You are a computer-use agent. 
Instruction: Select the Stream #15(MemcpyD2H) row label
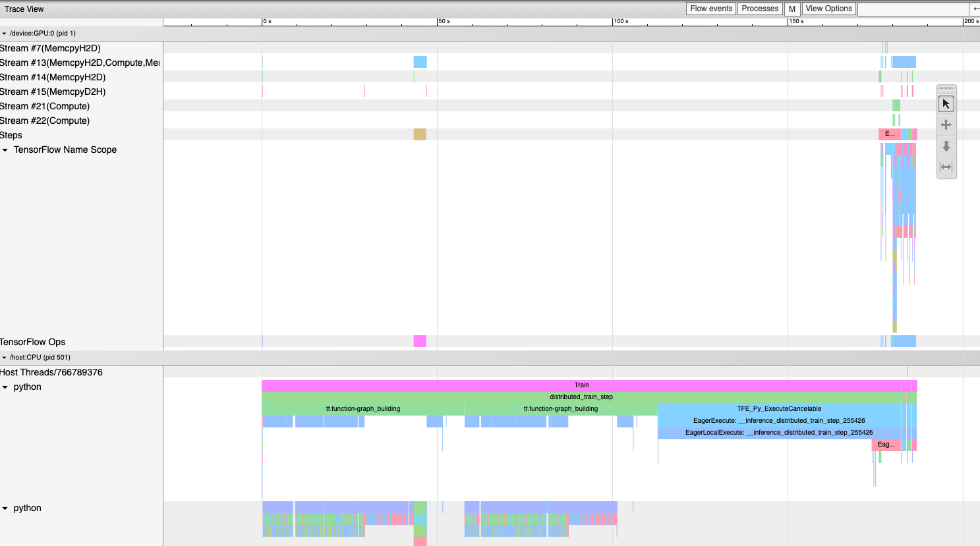[53, 92]
